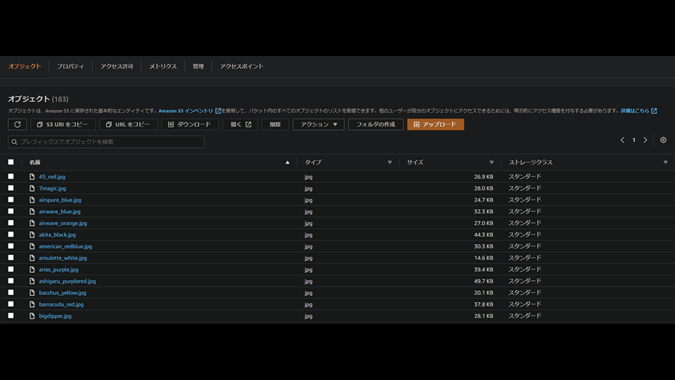Image resolution: width=675 pixels, height=380 pixels.
Task: Go to previous page arrow
Action: [622, 140]
